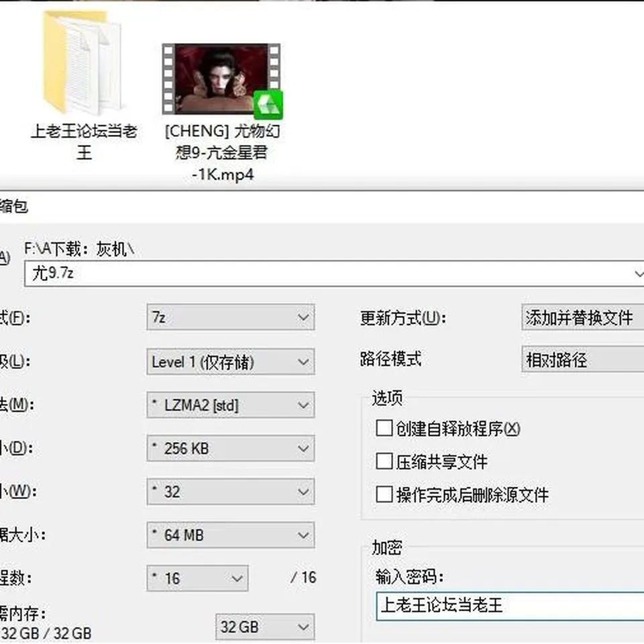The image size is (644, 644).
Task: Enable the 创建自释放程序(X) checkbox
Action: (384, 428)
